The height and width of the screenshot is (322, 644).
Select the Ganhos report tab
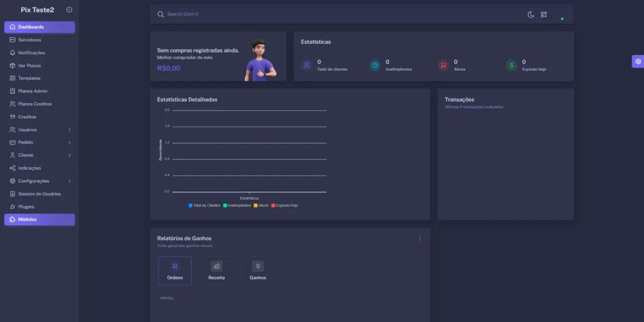[258, 271]
